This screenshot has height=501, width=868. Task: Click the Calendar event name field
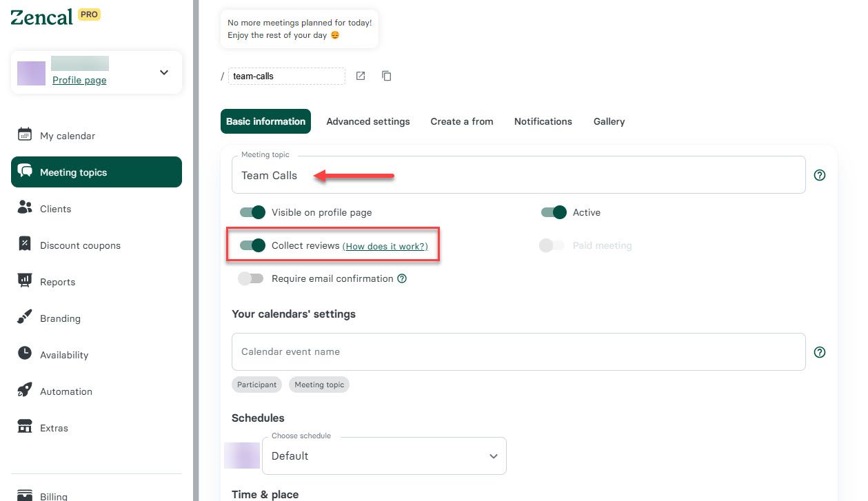(x=518, y=351)
